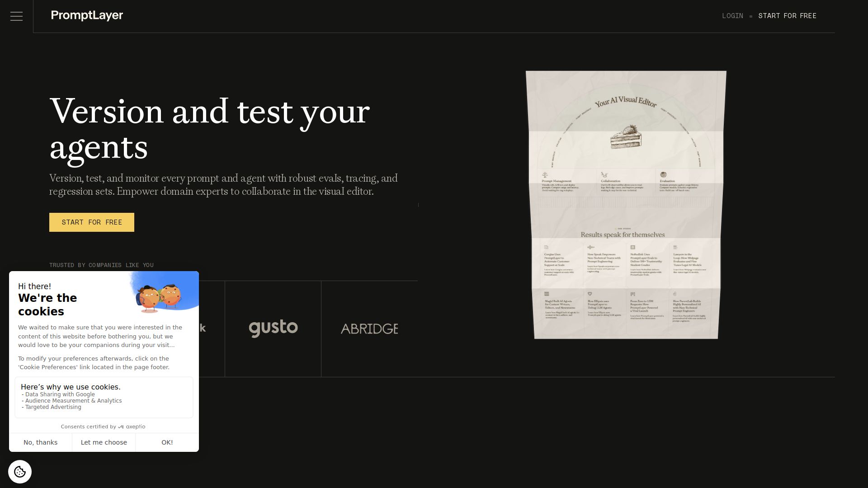
Task: Click the PromptLayer logo
Action: coord(87,15)
